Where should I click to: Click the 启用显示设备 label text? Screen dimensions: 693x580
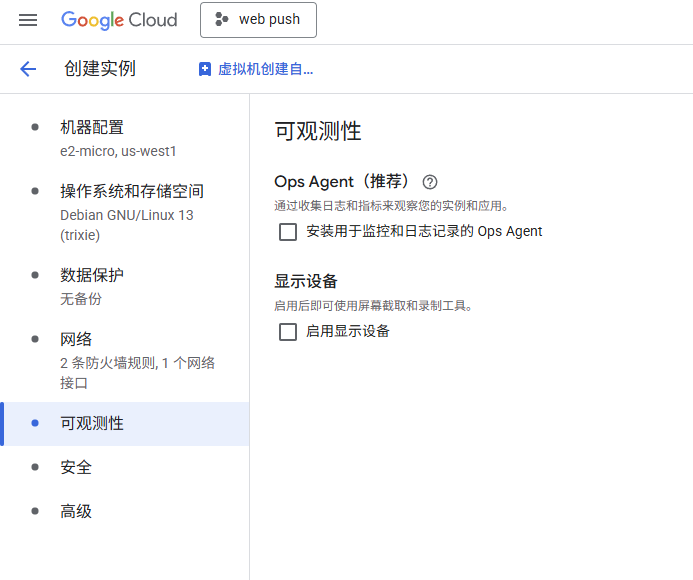347,331
